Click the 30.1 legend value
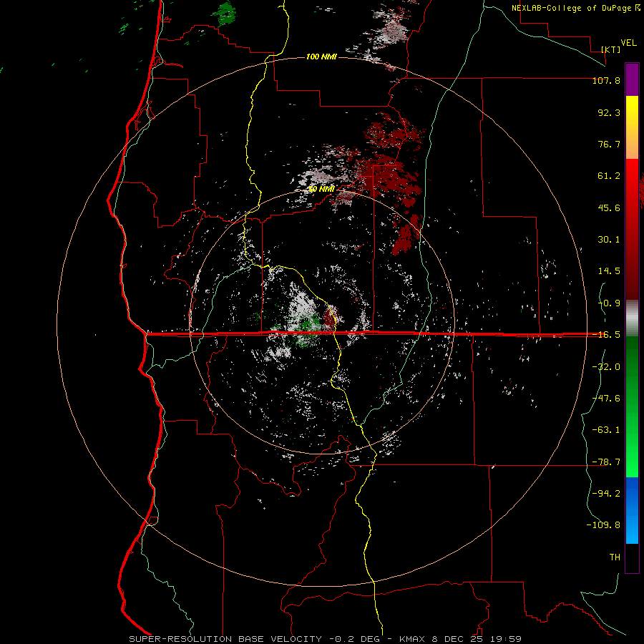 tap(609, 240)
